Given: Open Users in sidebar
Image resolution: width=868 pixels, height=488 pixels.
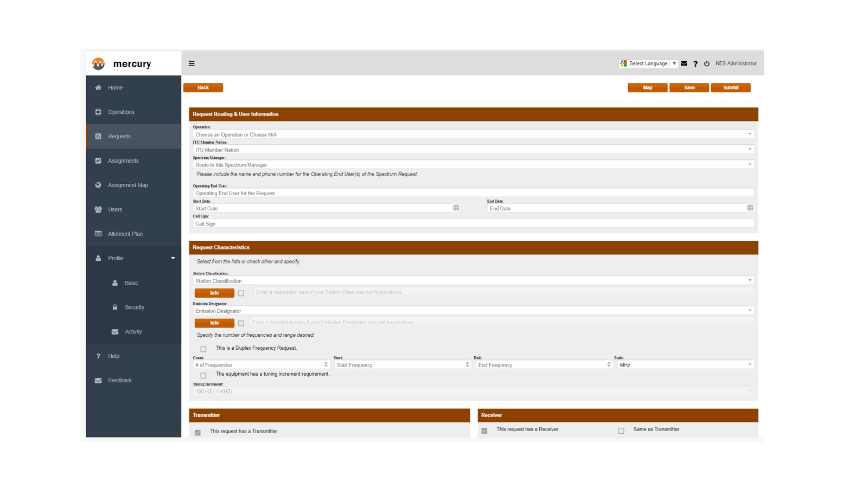Looking at the screenshot, I should point(133,209).
